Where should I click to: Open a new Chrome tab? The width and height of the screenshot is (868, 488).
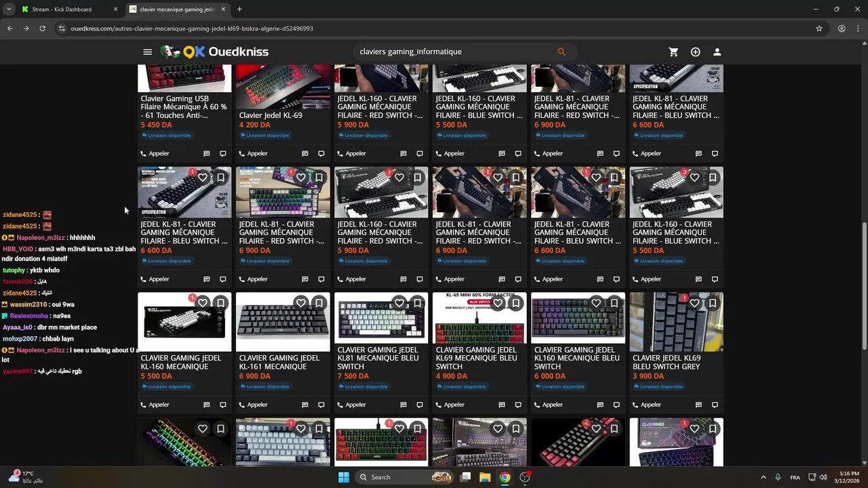point(239,9)
